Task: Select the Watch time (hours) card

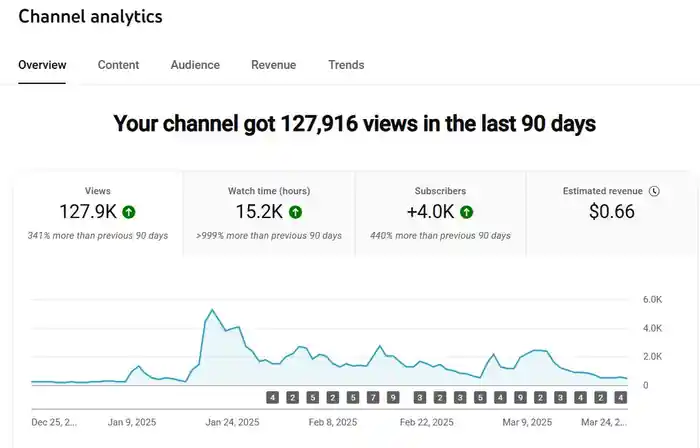Action: coord(269,214)
